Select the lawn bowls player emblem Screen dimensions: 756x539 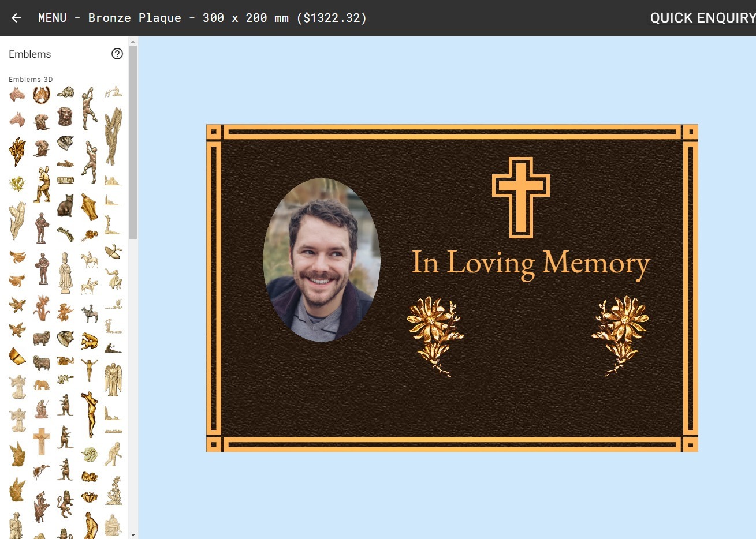[113, 455]
